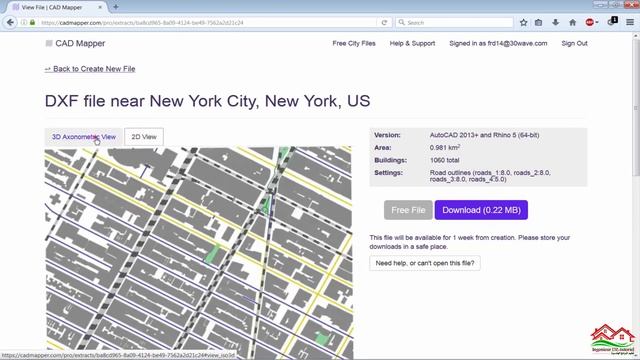Open Free City Files page
The width and height of the screenshot is (640, 360).
tap(354, 43)
